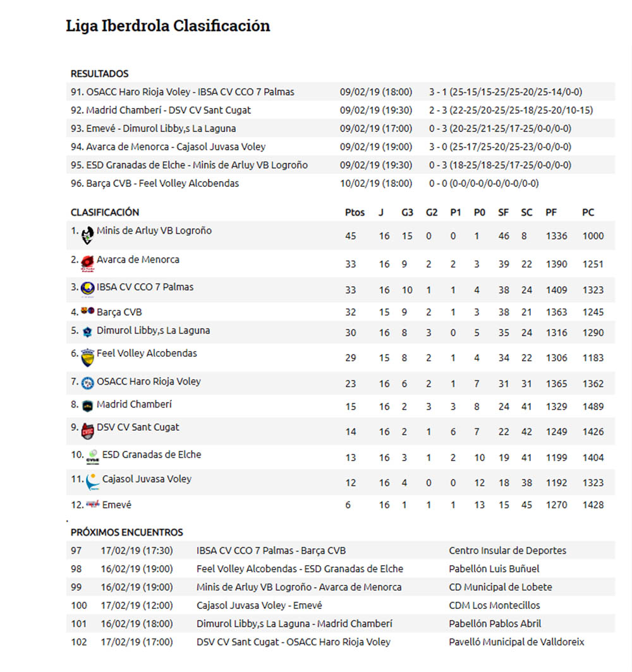Click the IBSA CV CCO 7 Palmas logo

[88, 289]
